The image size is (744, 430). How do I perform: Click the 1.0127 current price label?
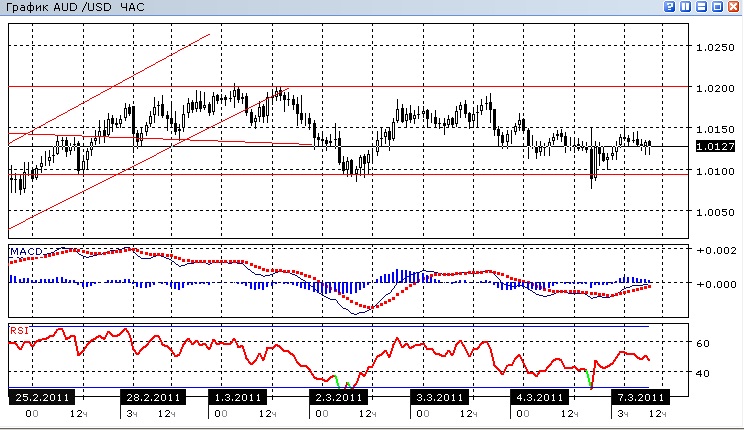(x=716, y=146)
